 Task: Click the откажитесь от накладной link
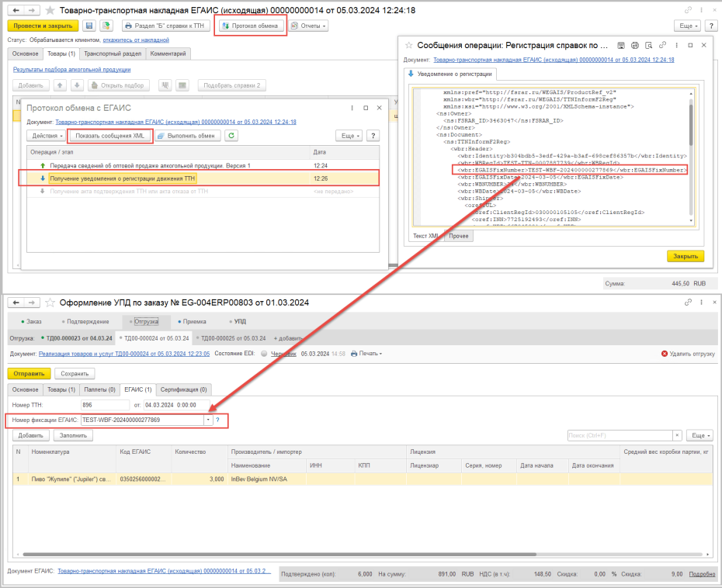click(136, 40)
